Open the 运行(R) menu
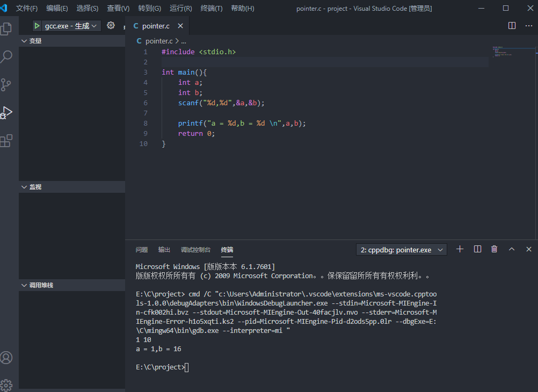538x392 pixels. [x=180, y=8]
